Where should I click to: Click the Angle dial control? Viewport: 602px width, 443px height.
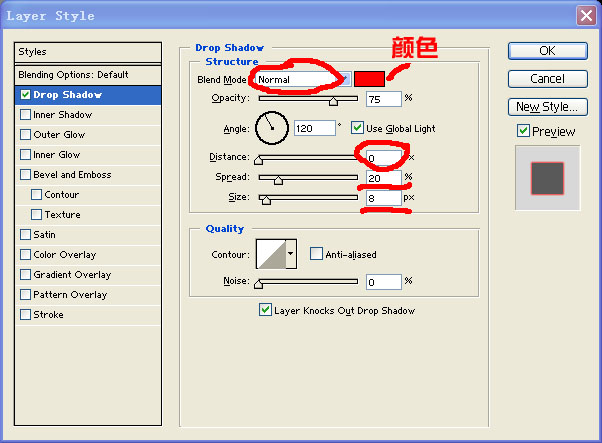click(272, 128)
